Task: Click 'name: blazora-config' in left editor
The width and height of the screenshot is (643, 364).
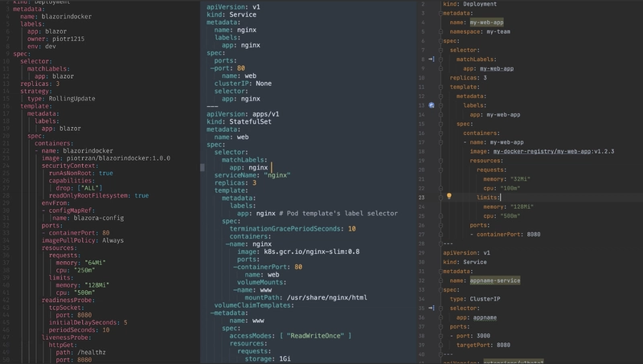Action: point(88,218)
